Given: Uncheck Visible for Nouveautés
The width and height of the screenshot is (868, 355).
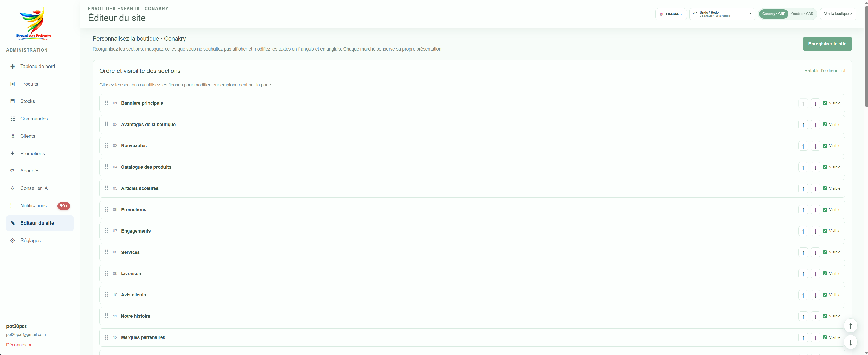Looking at the screenshot, I should [x=824, y=146].
